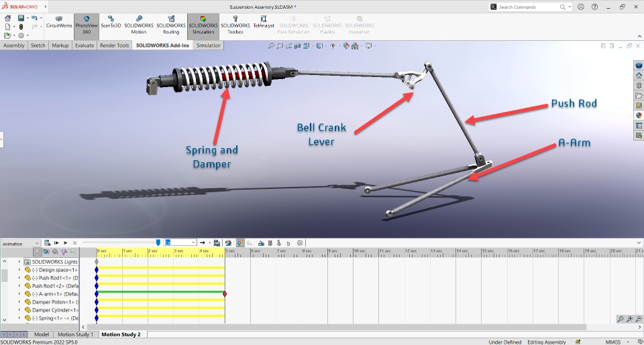This screenshot has height=345, width=644.
Task: Open File Explorer folder in the task pane
Action: pyautogui.click(x=639, y=96)
